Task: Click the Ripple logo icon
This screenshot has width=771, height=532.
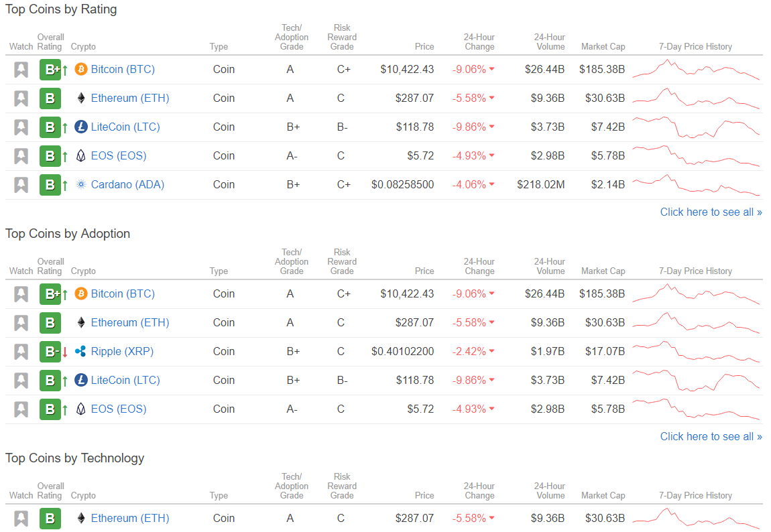Action: tap(81, 352)
